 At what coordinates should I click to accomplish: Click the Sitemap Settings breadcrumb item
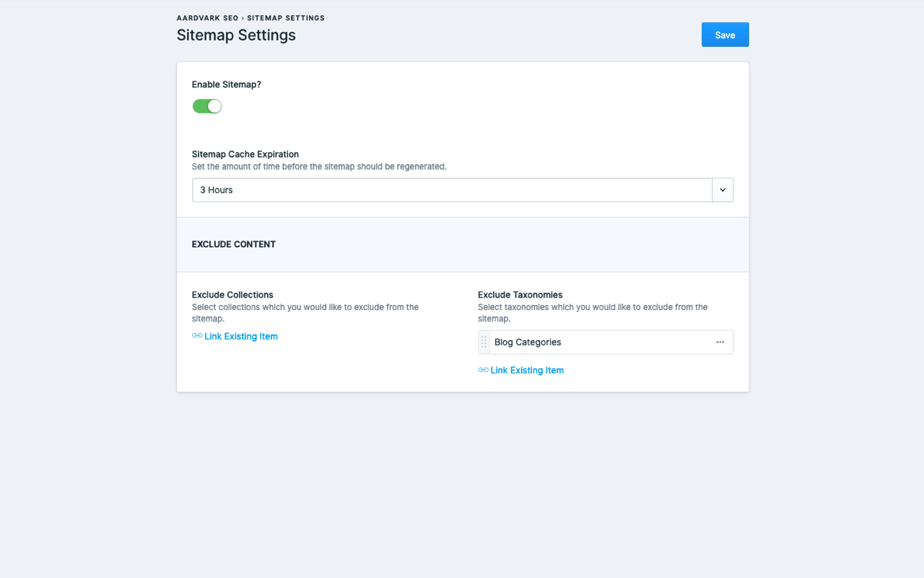click(x=286, y=18)
